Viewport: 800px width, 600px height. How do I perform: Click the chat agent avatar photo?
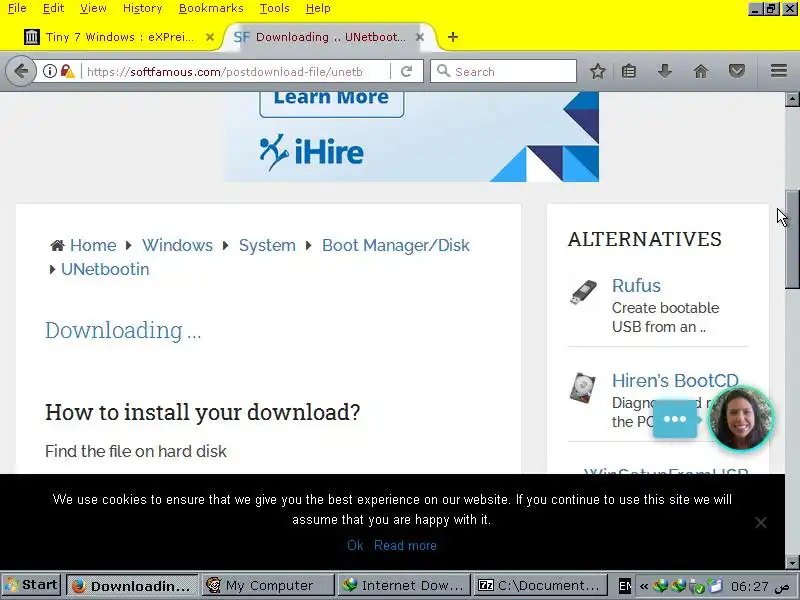(741, 418)
